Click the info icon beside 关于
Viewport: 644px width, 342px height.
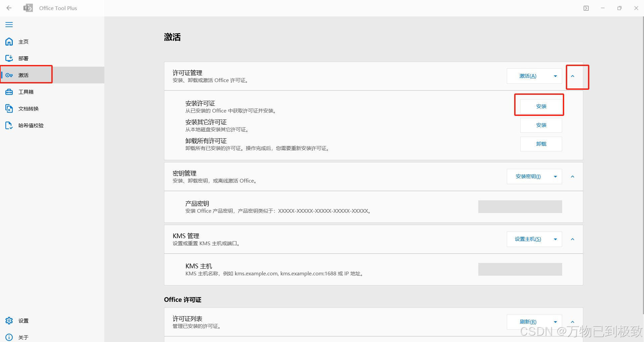pyautogui.click(x=9, y=337)
